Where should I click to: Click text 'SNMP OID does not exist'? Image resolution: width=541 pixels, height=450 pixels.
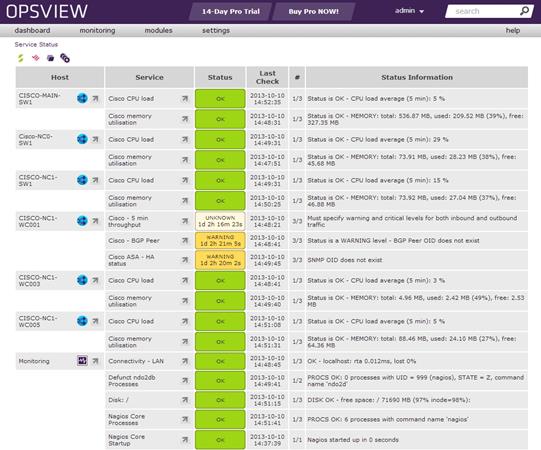pyautogui.click(x=345, y=260)
